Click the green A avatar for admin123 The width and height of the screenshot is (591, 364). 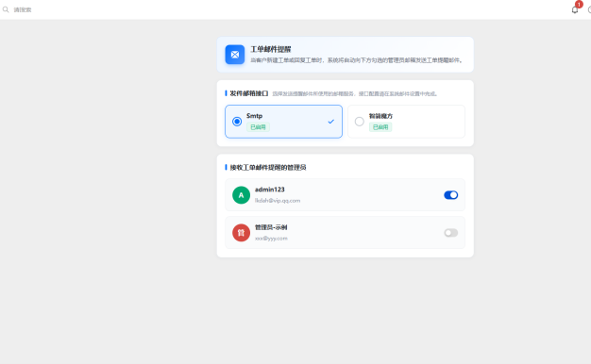(x=242, y=195)
